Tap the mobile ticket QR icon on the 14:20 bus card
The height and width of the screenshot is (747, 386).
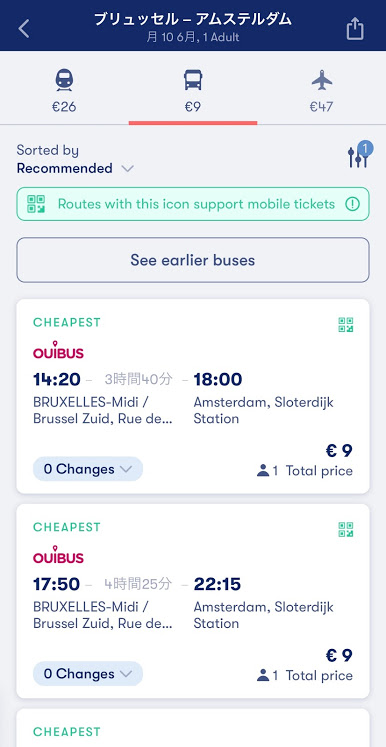[346, 325]
